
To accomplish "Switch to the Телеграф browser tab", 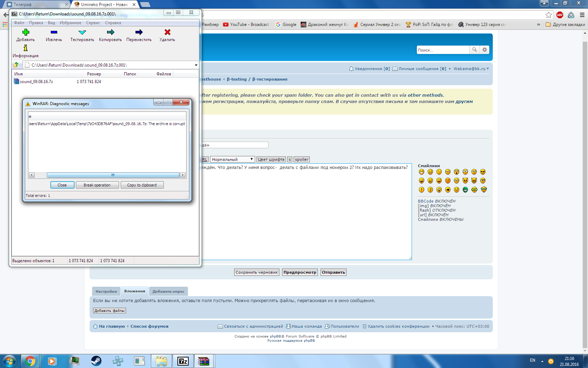I will pos(36,5).
